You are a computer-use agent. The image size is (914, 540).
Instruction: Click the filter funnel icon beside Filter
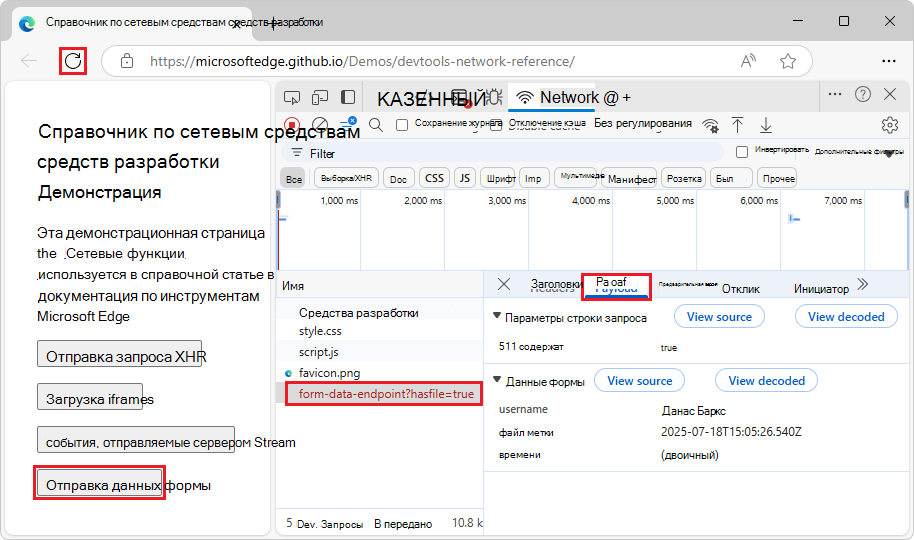pyautogui.click(x=297, y=153)
